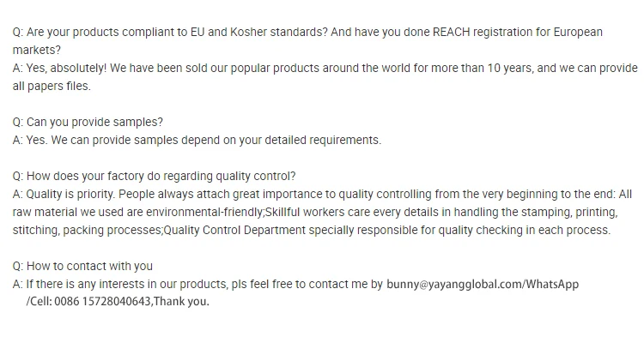Click the question "How to contact with you"
Image resolution: width=644 pixels, height=349 pixels.
[x=82, y=266]
